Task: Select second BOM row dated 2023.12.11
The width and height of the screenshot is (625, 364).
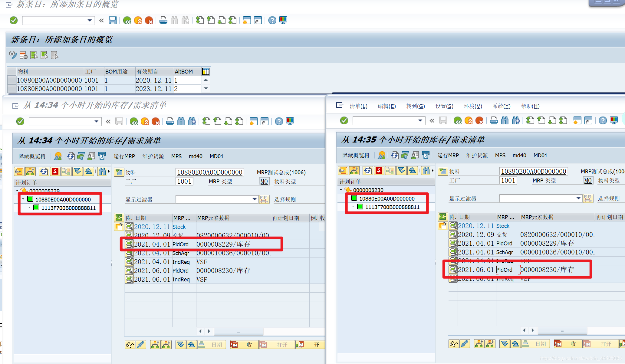Action: [x=12, y=89]
